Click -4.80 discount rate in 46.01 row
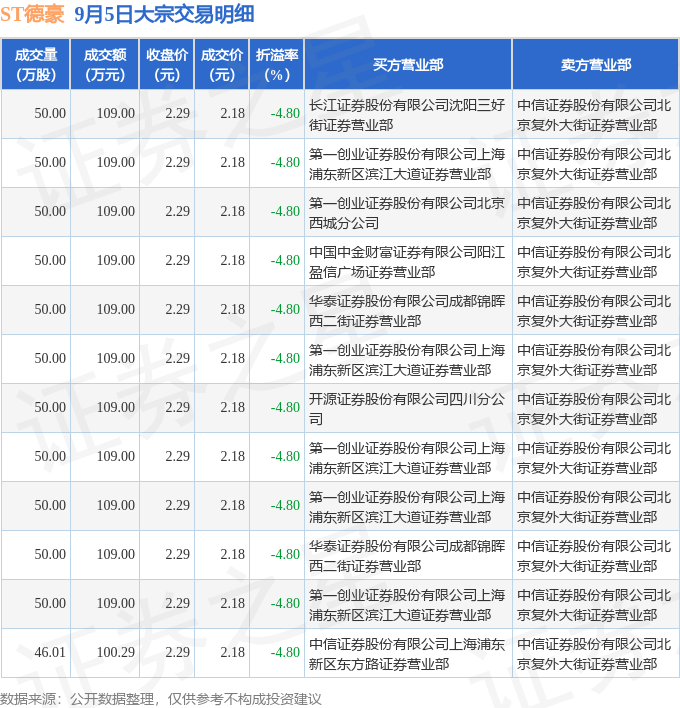Viewport: 680px width, 708px height. [285, 652]
